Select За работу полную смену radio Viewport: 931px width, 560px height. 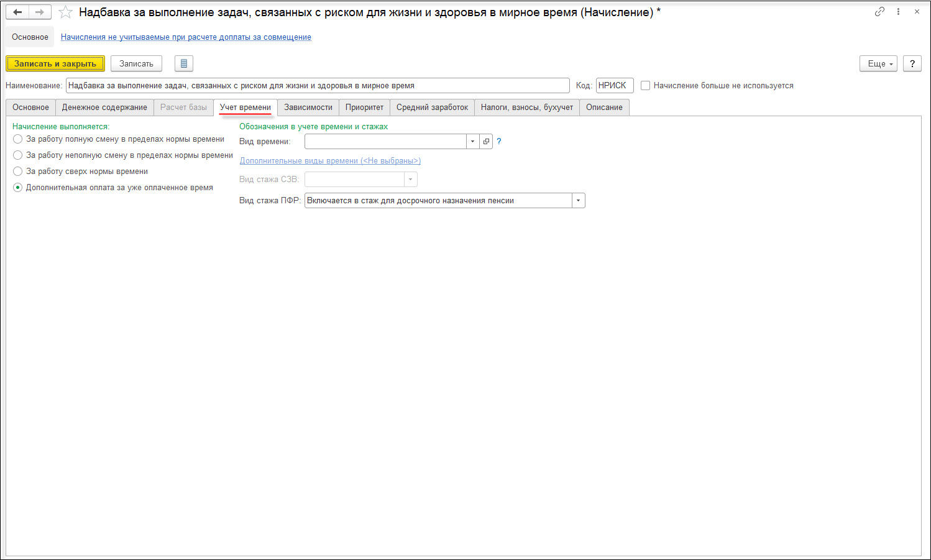(x=18, y=139)
